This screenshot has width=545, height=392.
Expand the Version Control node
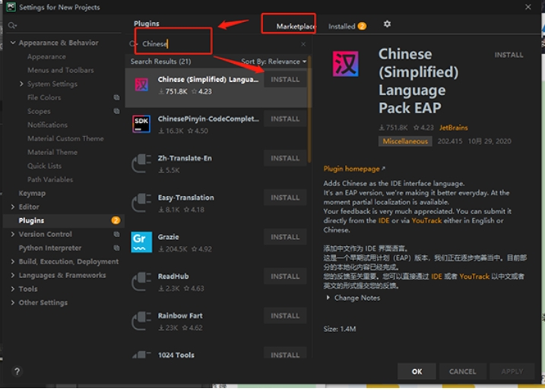click(13, 234)
